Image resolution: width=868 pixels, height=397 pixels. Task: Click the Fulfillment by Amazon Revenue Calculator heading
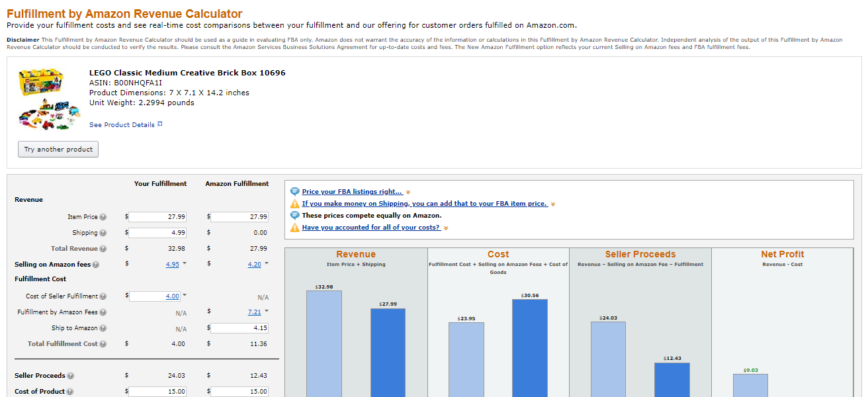pos(124,14)
